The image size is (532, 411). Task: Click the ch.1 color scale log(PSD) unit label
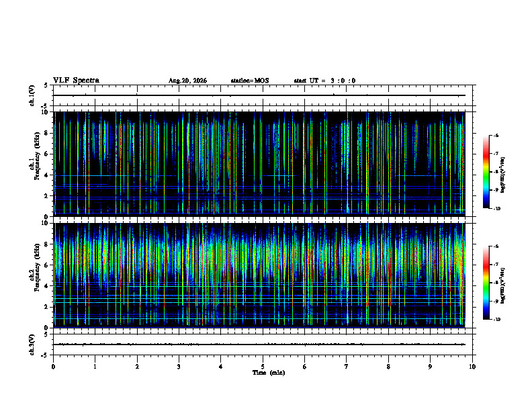point(503,175)
